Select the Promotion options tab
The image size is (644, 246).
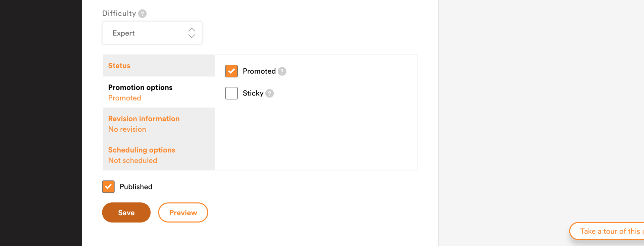coord(140,87)
